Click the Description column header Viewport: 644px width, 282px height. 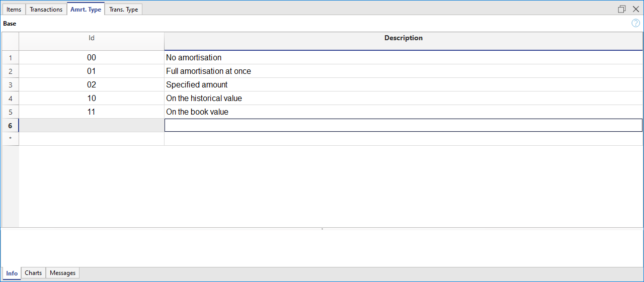(x=403, y=38)
